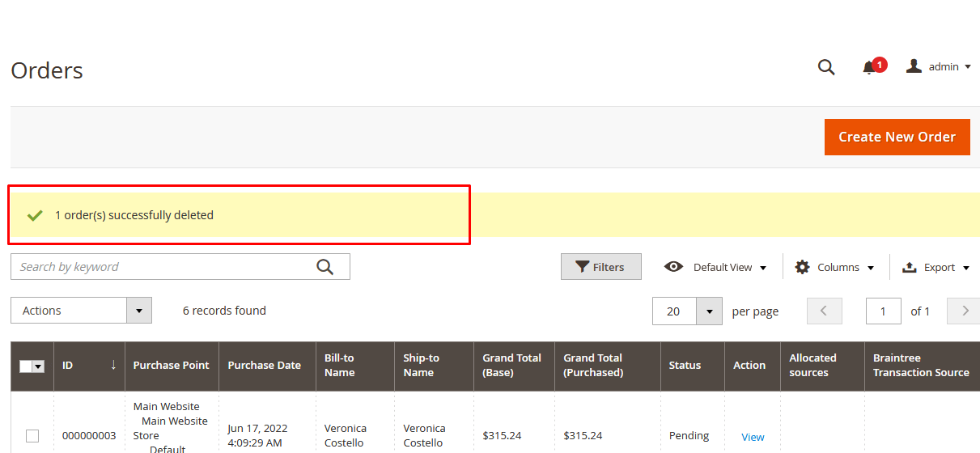Open the notifications bell icon
980x453 pixels.
pos(869,67)
